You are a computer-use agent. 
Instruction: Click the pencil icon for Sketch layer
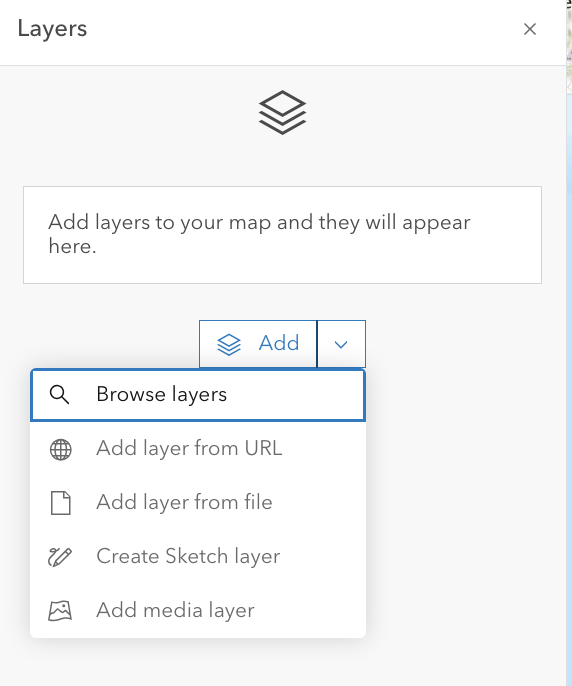pos(60,556)
